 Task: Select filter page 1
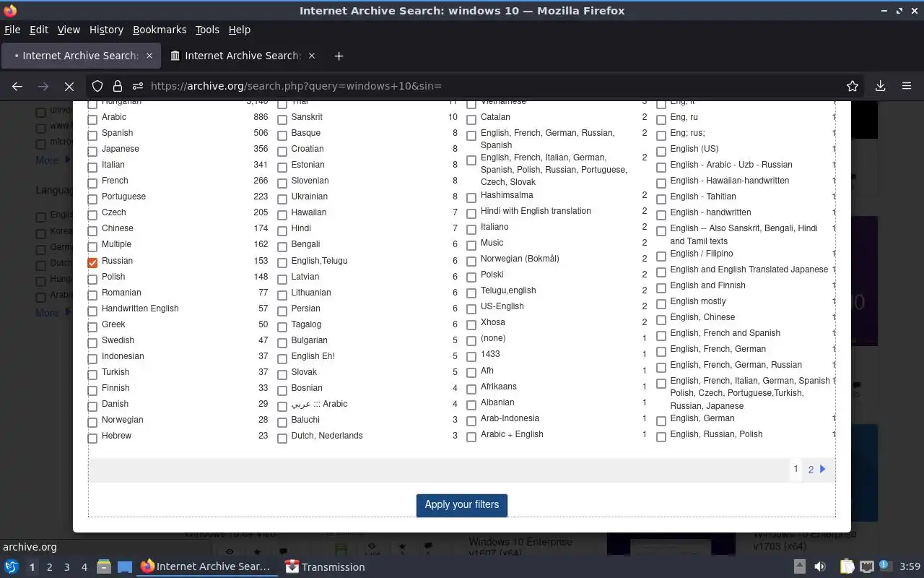click(x=796, y=469)
